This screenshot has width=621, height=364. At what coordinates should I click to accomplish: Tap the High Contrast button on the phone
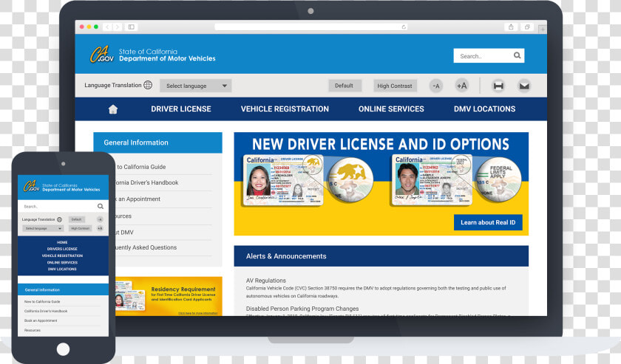tap(80, 228)
